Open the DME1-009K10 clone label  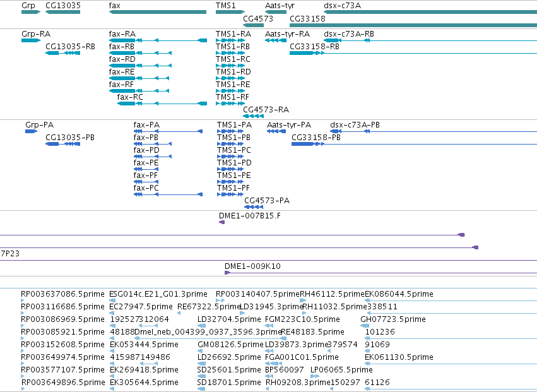(252, 266)
